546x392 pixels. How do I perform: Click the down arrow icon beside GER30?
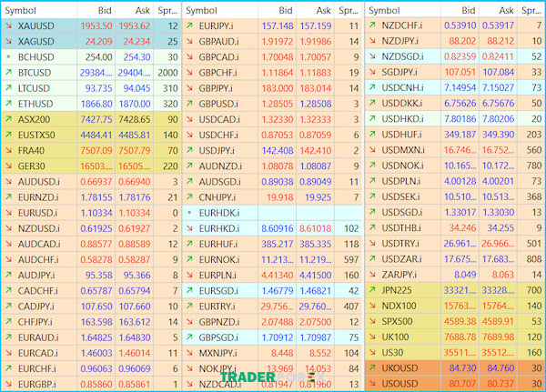pyautogui.click(x=9, y=166)
